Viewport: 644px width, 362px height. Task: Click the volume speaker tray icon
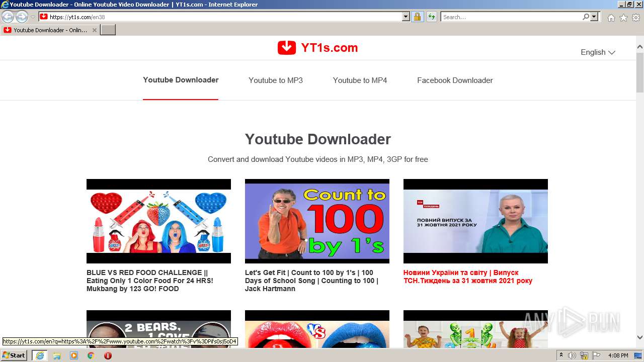[572, 355]
